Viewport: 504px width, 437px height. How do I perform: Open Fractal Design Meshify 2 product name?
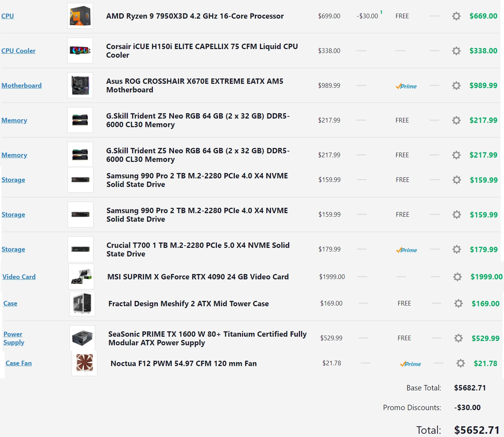(189, 304)
